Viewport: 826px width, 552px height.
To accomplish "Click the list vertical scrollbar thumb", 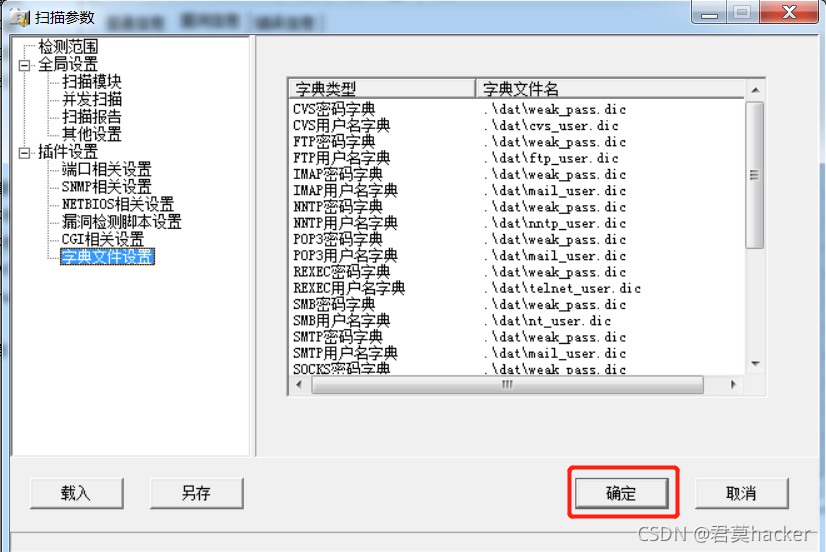I will [755, 175].
